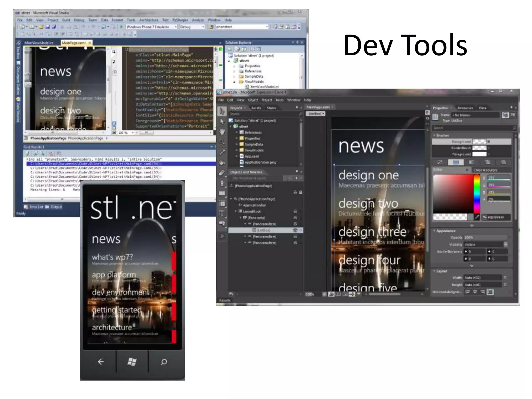Set Width to Auto toggle in Blend Layout
This screenshot has width=532, height=399.
pyautogui.click(x=505, y=277)
